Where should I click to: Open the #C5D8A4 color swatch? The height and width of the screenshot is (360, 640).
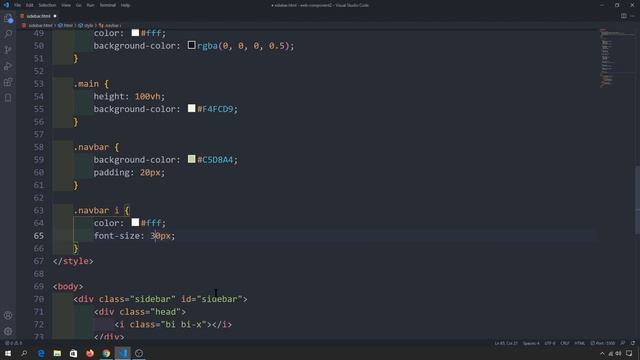point(191,159)
